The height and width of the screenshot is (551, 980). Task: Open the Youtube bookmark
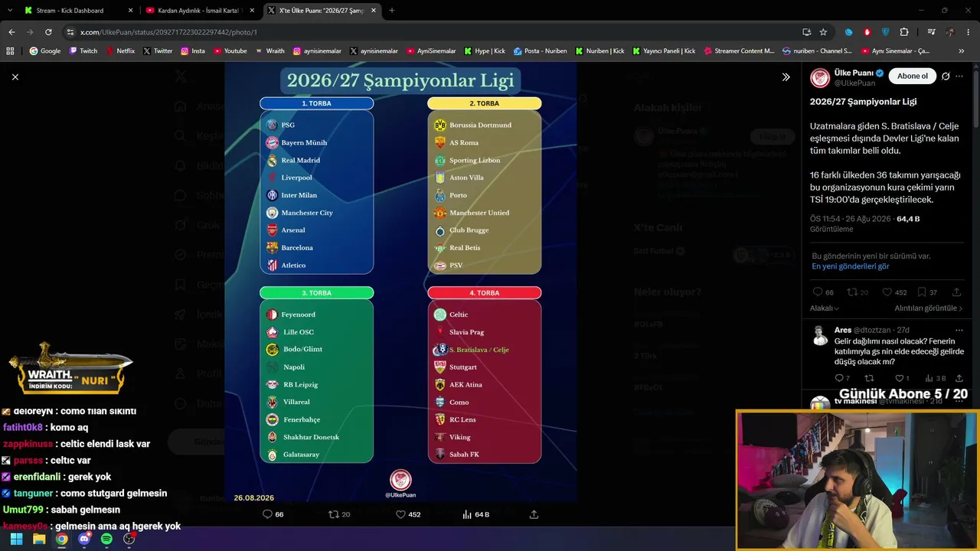click(230, 51)
